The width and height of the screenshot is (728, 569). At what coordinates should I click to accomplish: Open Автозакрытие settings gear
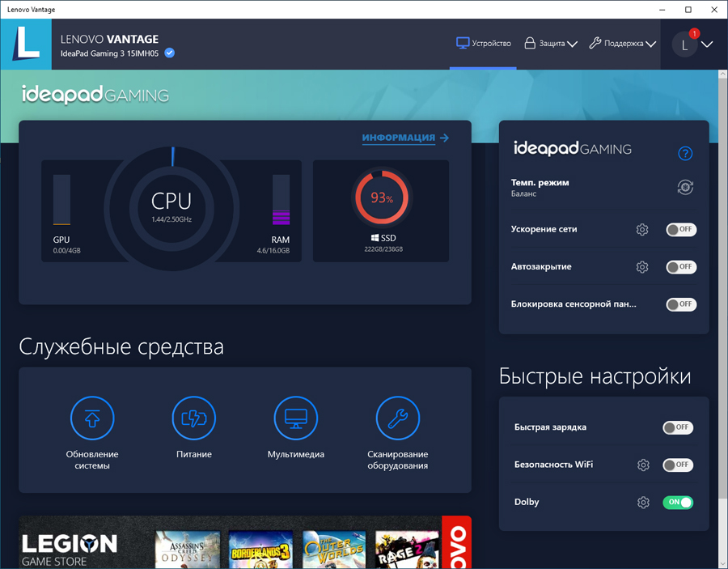pos(642,267)
